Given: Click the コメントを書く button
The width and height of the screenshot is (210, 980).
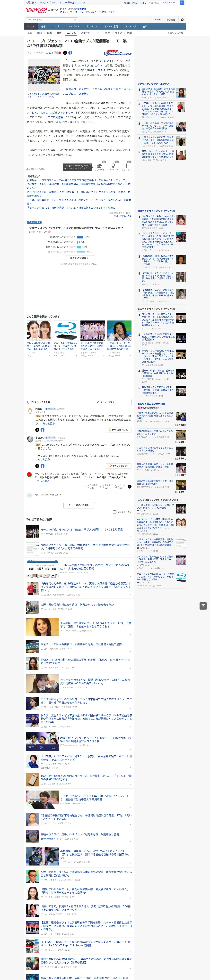Looking at the screenshot, I should coord(105,402).
